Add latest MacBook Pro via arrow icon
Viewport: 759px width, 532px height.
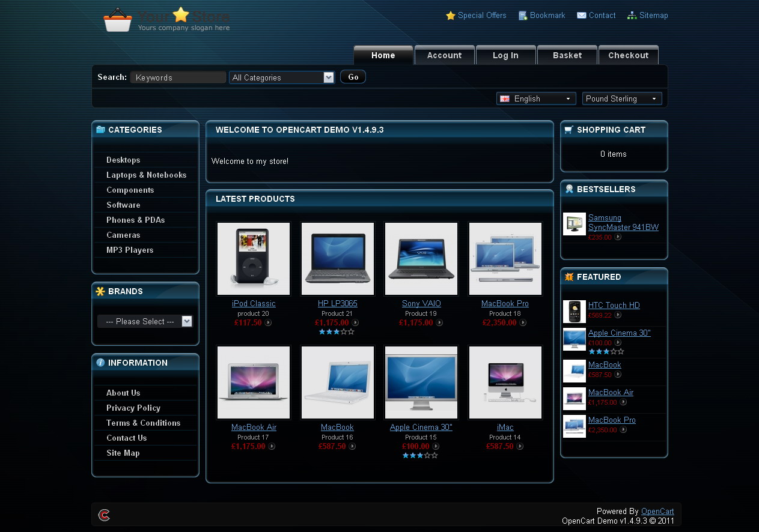523,323
